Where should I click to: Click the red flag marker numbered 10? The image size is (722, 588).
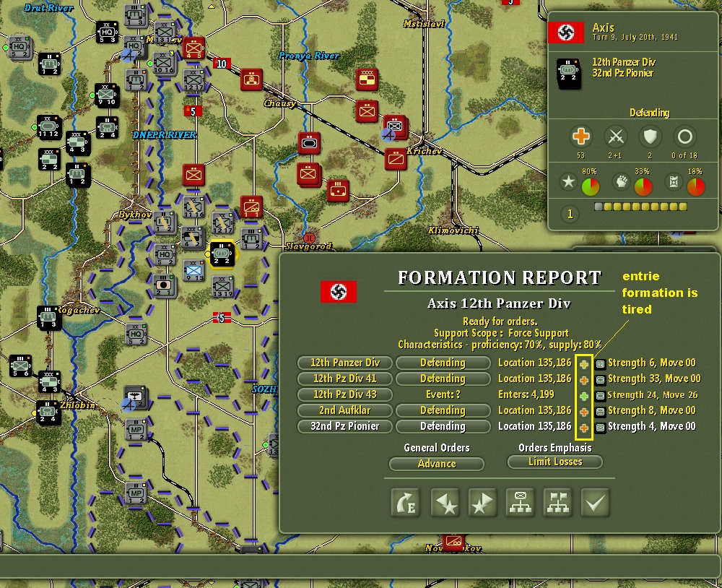click(x=222, y=64)
